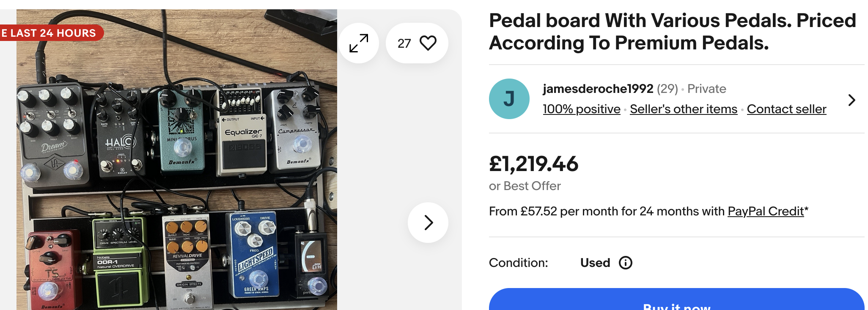This screenshot has width=868, height=310.
Task: Click the pedal board product photo
Action: (x=177, y=160)
